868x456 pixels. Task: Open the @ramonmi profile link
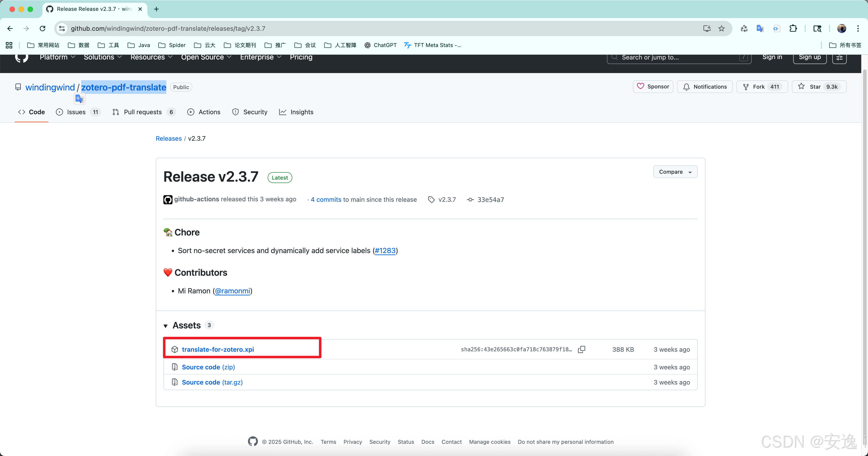[233, 291]
